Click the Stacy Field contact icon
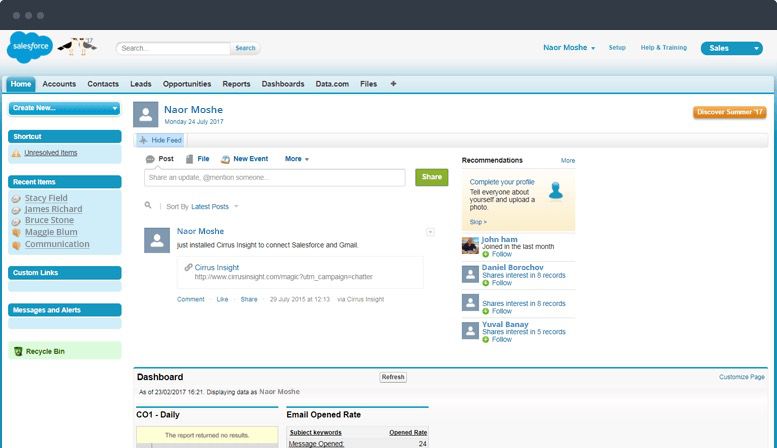The width and height of the screenshot is (777, 448). [x=16, y=198]
